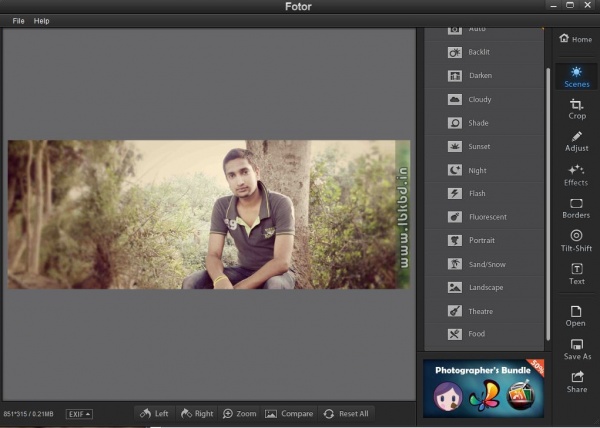Maximize the Fotor window
Viewport: 600px width, 428px height.
(x=570, y=5)
